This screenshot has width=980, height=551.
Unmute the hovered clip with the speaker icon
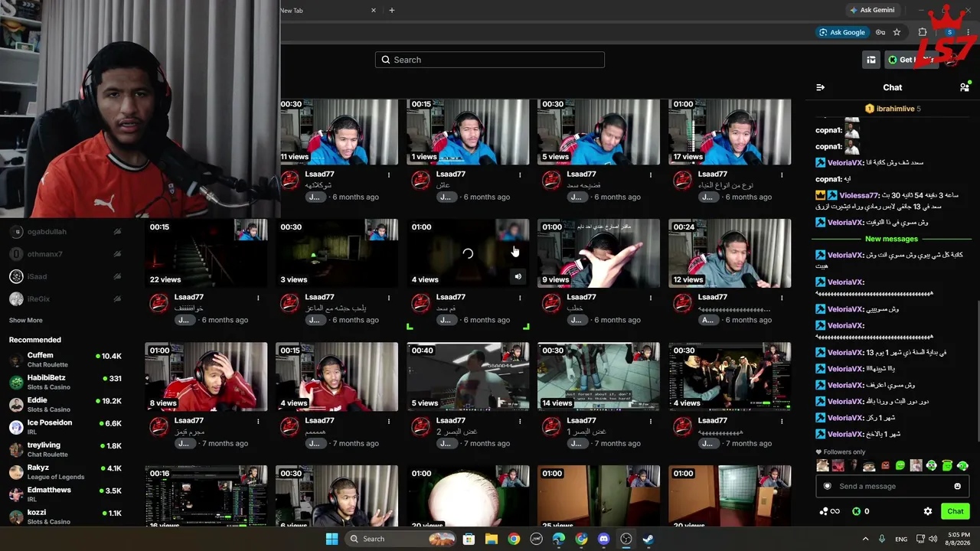[518, 276]
